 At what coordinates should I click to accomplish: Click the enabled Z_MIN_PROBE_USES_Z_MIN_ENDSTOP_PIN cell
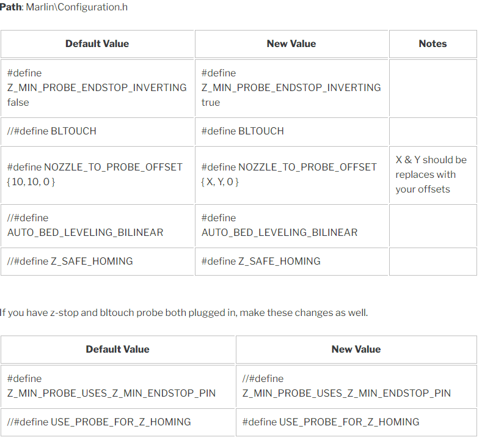[118, 386]
